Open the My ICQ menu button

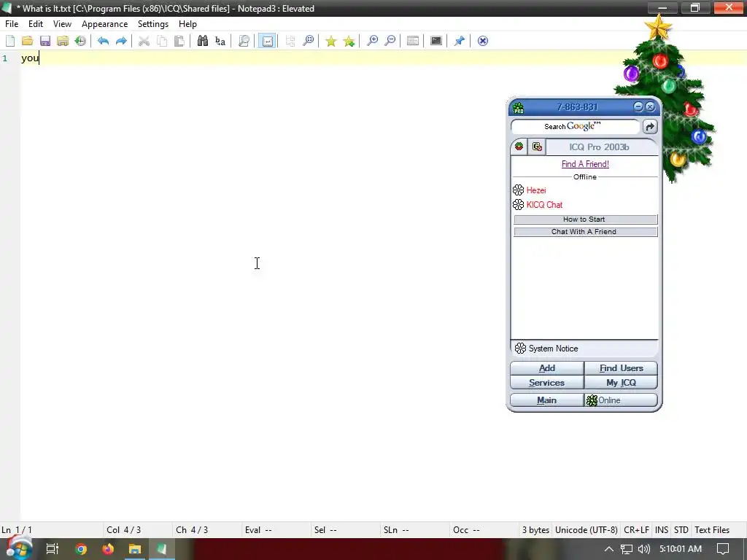point(622,383)
